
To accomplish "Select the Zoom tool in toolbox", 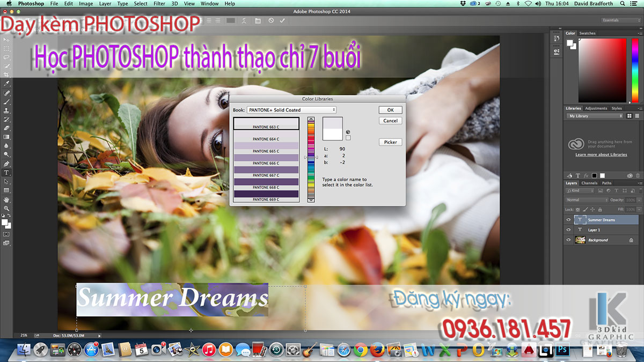I will point(6,208).
